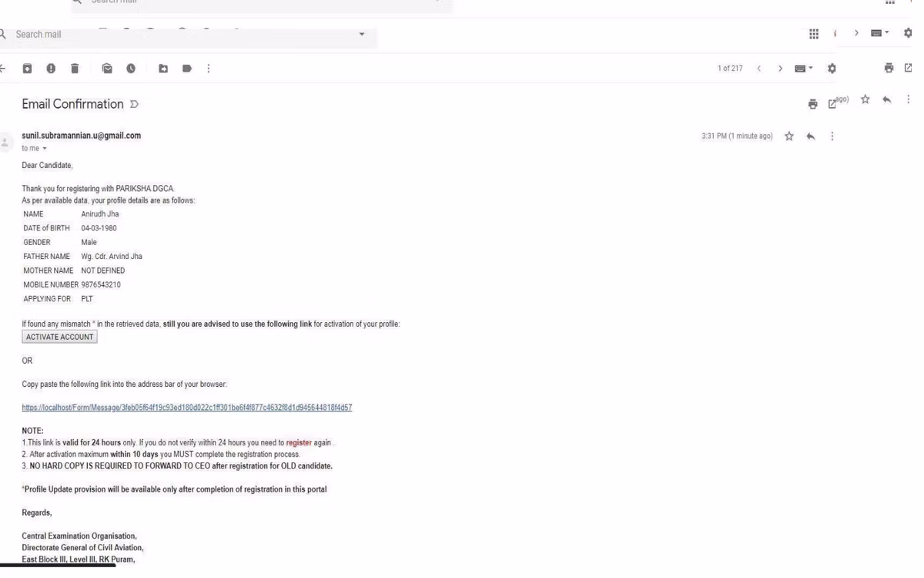Screen dimensions: 924x578
Task: Open message options next to the reply icon
Action: (832, 136)
